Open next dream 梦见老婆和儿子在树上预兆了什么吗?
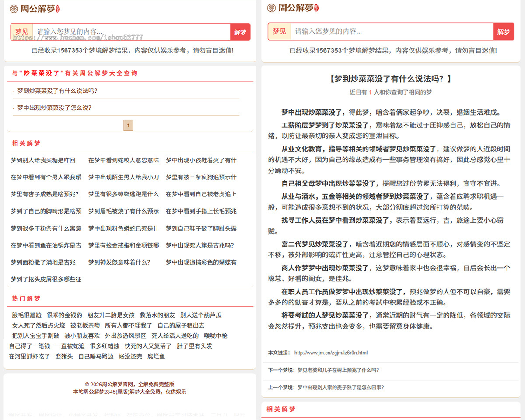Screen dimensions: 525x420 click(x=338, y=370)
